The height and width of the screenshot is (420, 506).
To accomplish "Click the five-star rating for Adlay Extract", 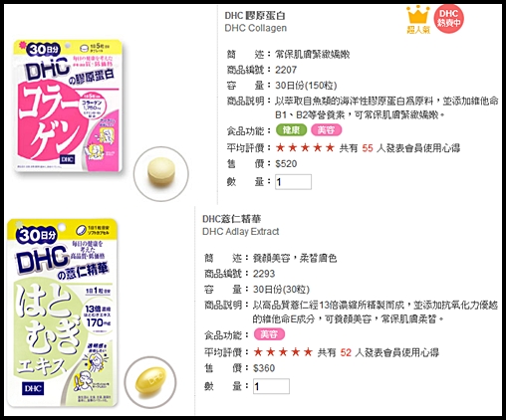I will 283,352.
